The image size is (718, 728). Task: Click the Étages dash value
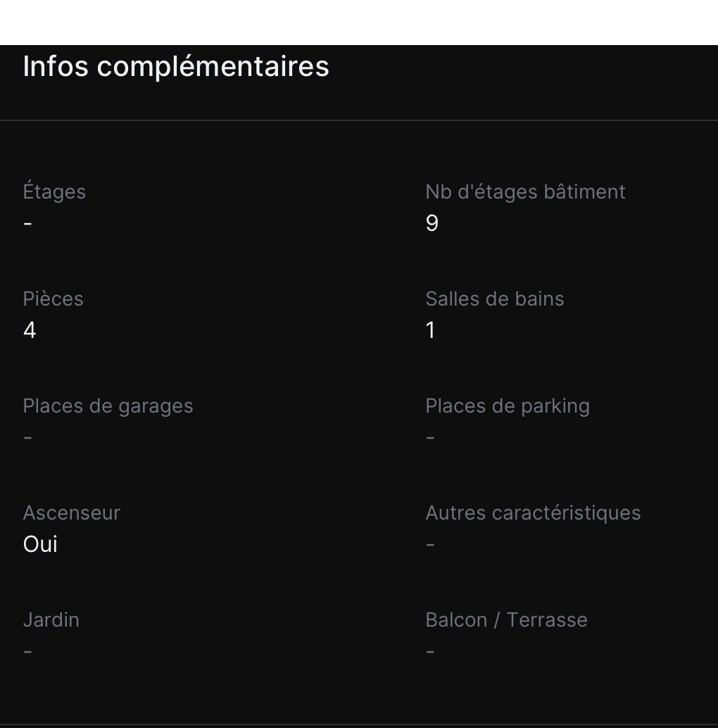(x=27, y=224)
